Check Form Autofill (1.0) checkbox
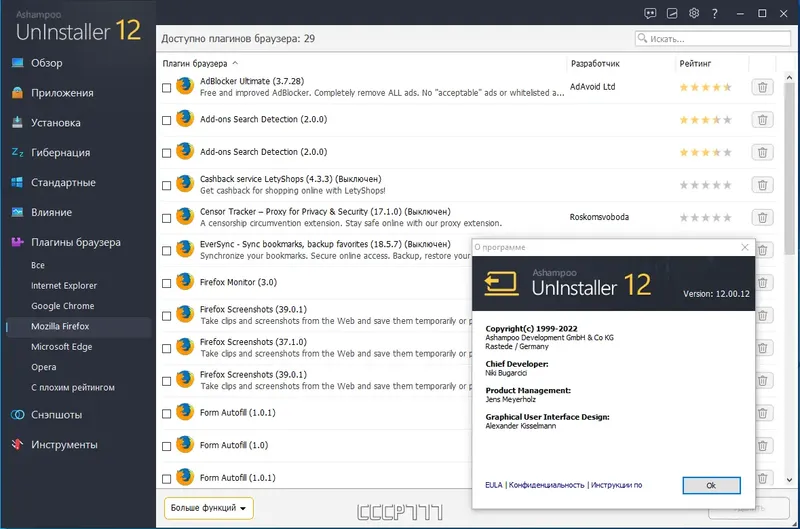Screen dimensions: 800x529 166,446
